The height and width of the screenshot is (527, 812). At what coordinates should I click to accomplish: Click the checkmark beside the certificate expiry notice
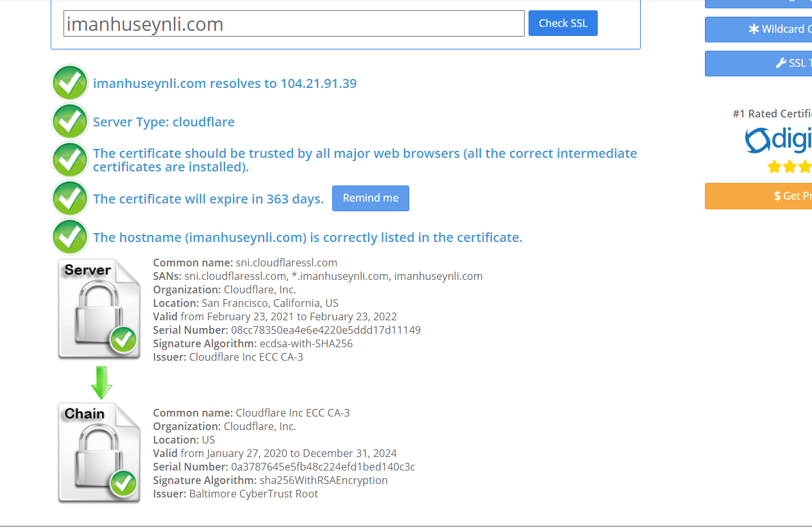click(x=69, y=198)
